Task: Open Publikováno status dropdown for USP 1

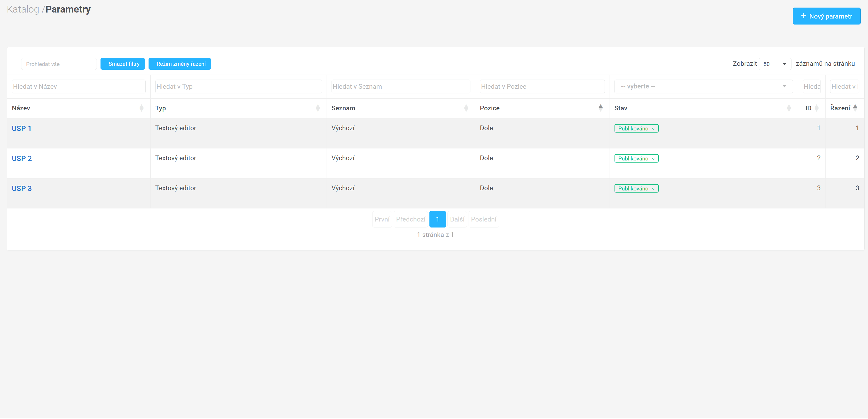Action: point(636,129)
